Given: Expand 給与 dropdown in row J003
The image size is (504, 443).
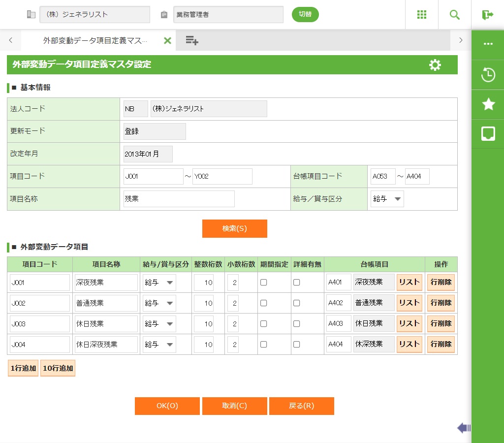Looking at the screenshot, I should pos(159,324).
